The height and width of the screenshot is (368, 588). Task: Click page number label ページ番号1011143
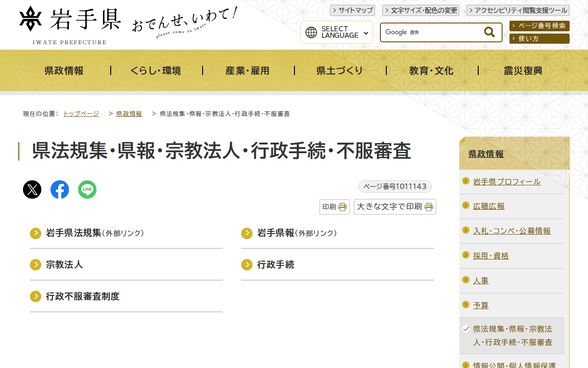point(395,186)
